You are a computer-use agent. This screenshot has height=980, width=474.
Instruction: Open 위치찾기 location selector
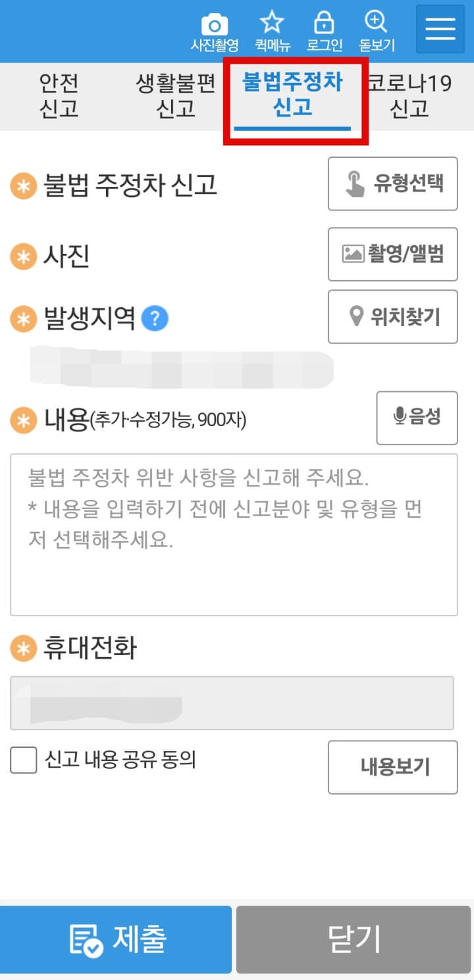392,317
